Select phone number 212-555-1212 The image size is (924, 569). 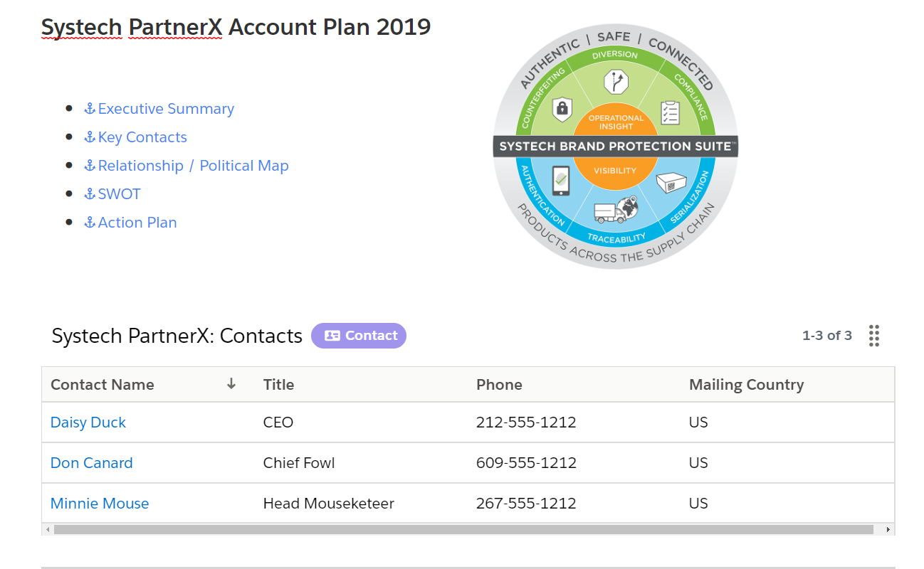(x=526, y=422)
